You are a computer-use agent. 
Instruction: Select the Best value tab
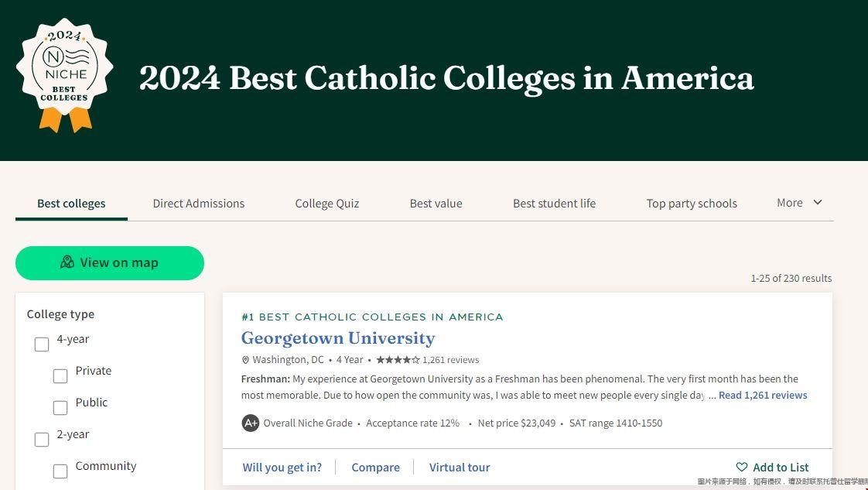coord(436,204)
